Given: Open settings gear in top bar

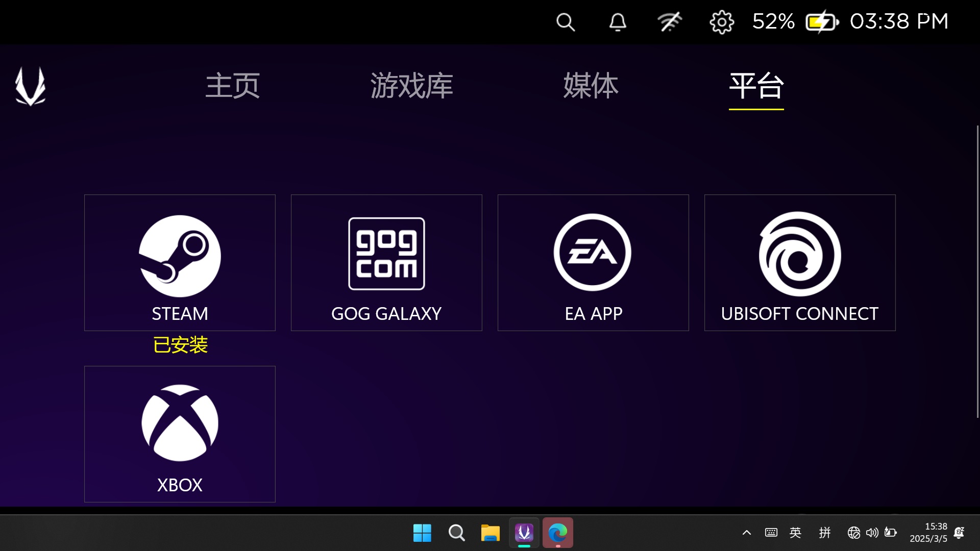Looking at the screenshot, I should (722, 22).
